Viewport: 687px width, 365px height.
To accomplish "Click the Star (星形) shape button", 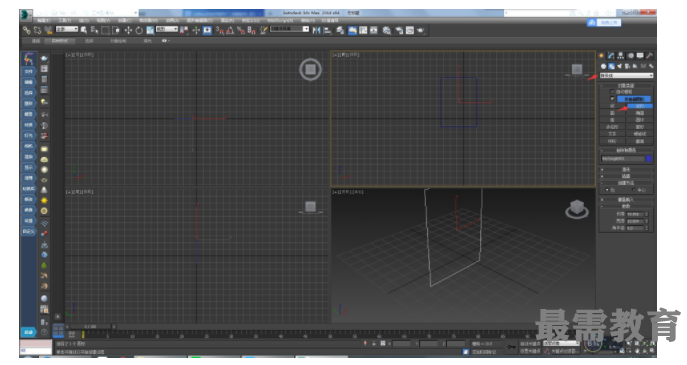I will [x=640, y=127].
